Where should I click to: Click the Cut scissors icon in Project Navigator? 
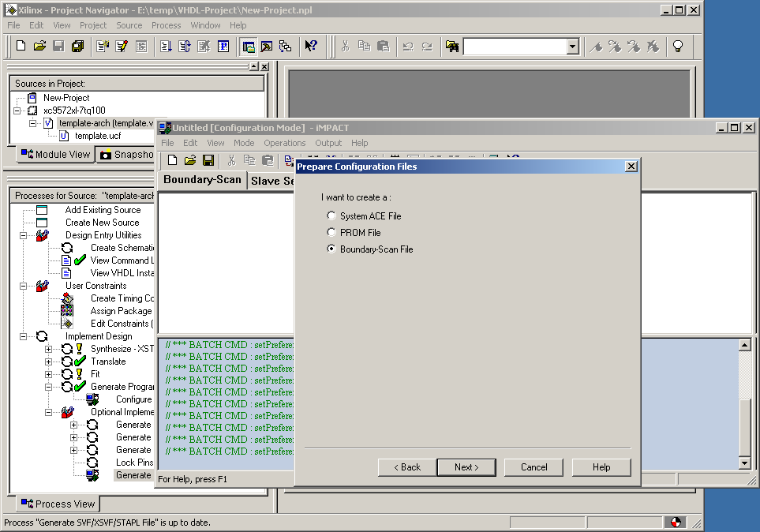pyautogui.click(x=345, y=46)
